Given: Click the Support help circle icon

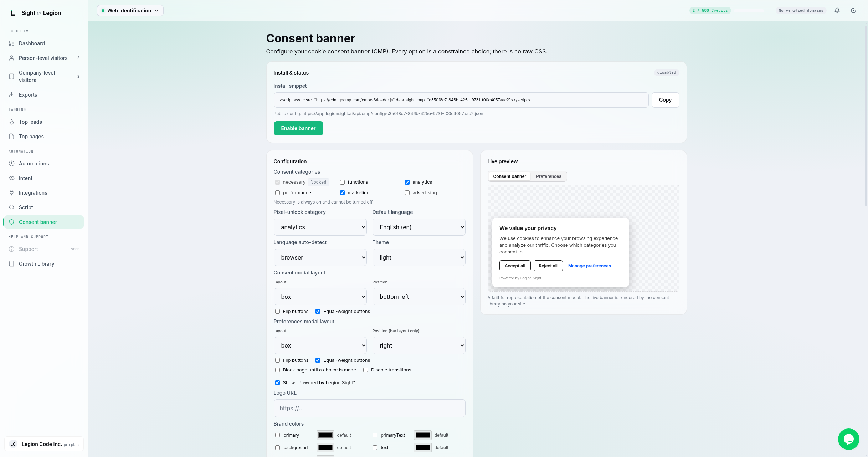Looking at the screenshot, I should [11, 249].
